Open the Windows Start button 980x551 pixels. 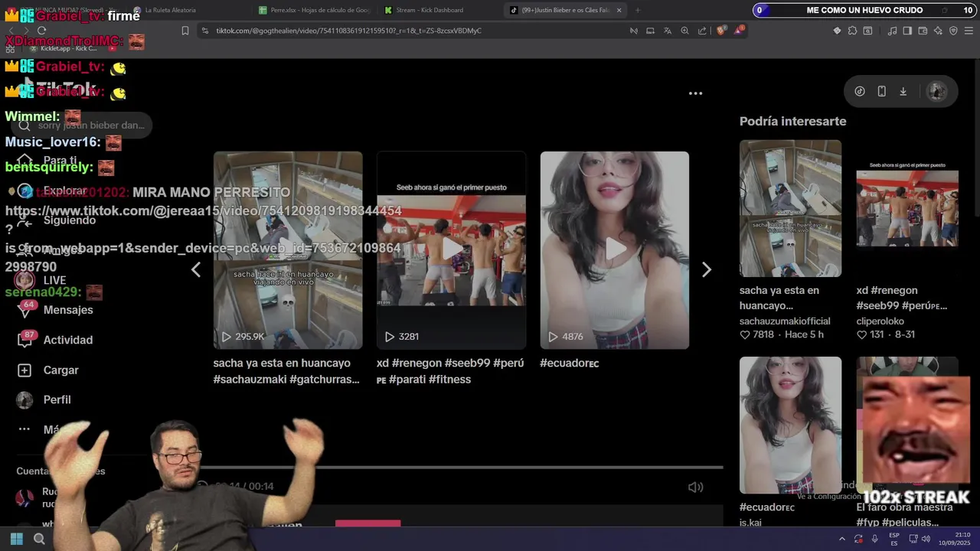click(17, 539)
